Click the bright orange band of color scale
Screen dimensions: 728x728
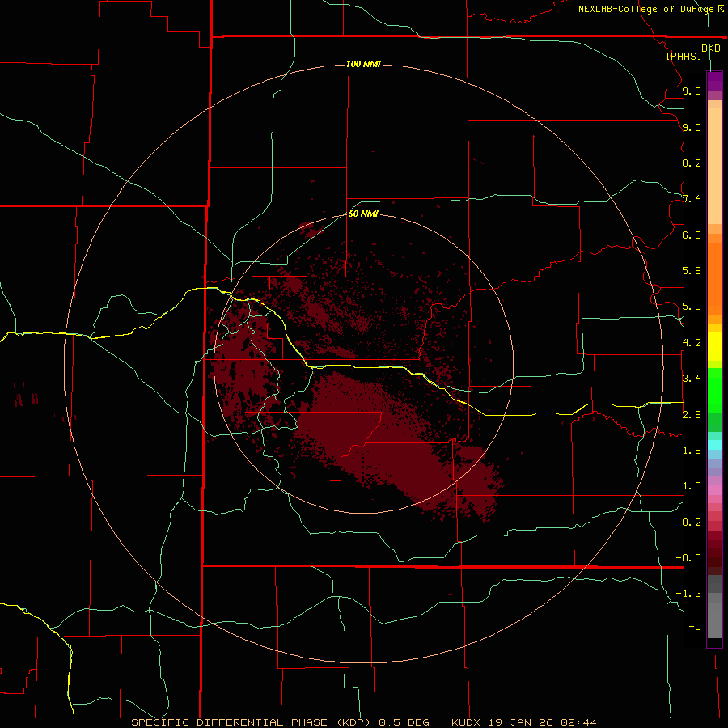tap(714, 279)
